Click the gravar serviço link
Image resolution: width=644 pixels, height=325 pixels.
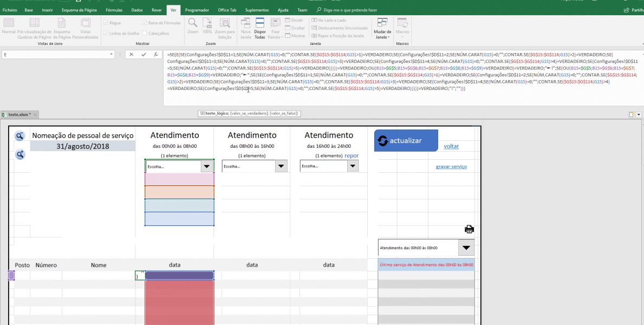point(451,167)
